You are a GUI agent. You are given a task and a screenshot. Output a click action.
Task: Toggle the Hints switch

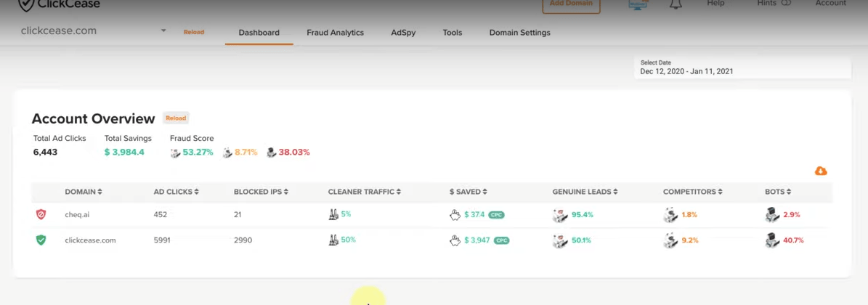785,4
